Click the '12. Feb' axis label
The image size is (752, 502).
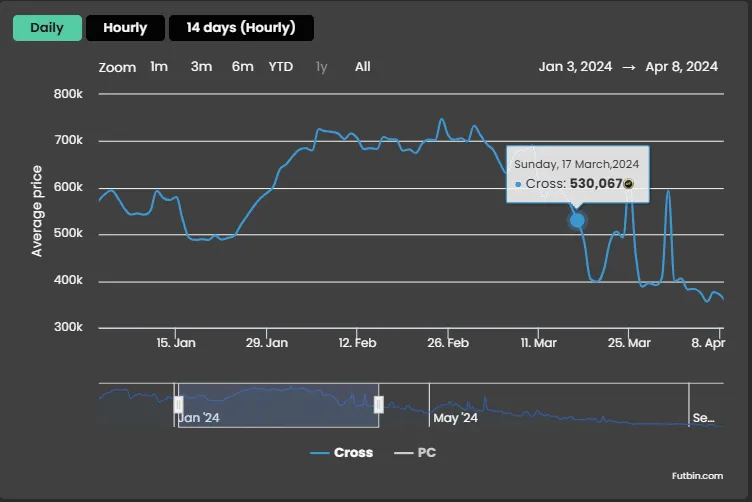pyautogui.click(x=357, y=343)
